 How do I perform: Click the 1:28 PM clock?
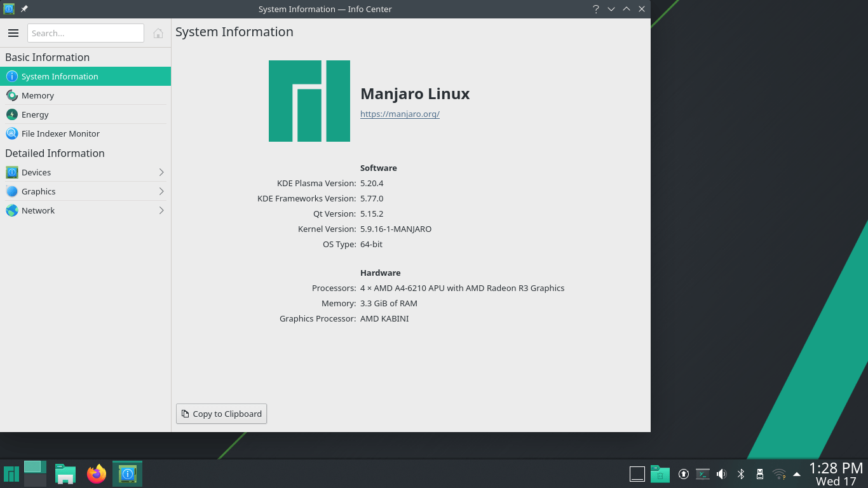(x=836, y=469)
